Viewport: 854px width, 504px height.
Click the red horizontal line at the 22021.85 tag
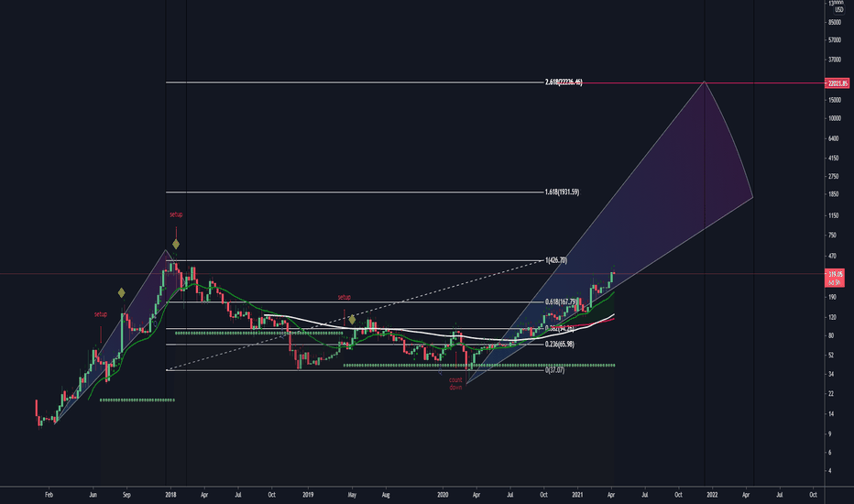[x=703, y=83]
